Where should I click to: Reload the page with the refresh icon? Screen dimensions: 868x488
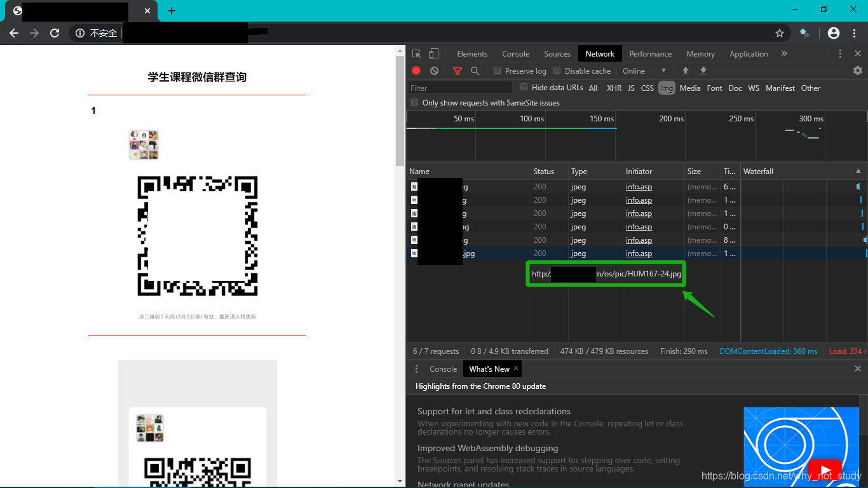click(55, 33)
